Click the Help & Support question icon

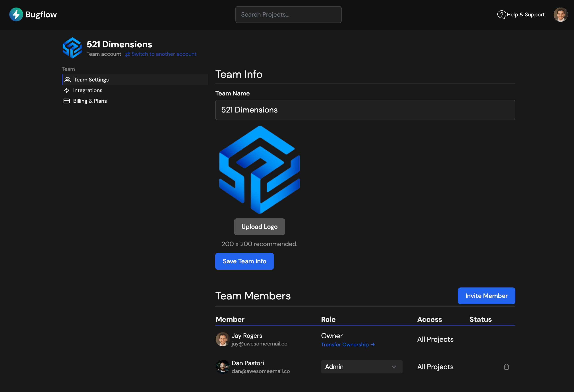click(501, 15)
